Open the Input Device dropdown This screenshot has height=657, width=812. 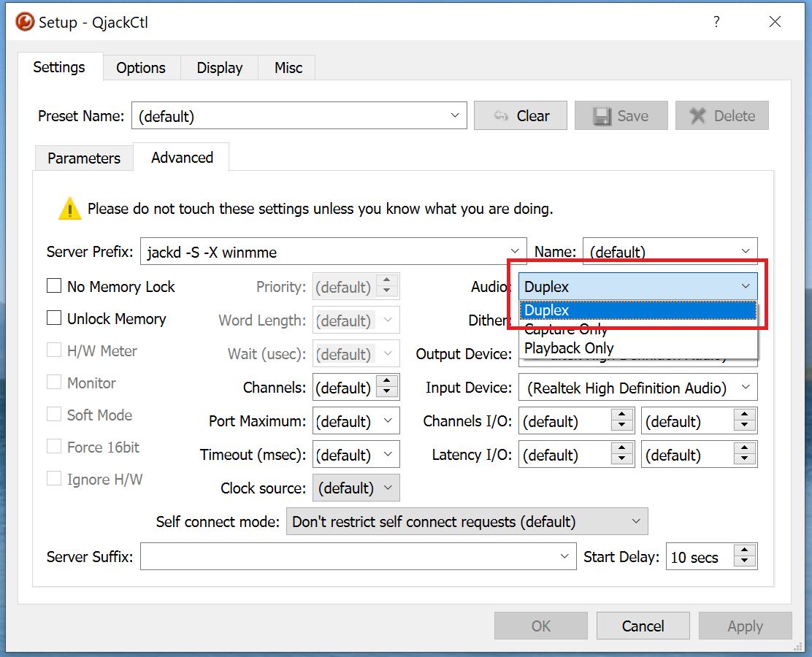(745, 388)
